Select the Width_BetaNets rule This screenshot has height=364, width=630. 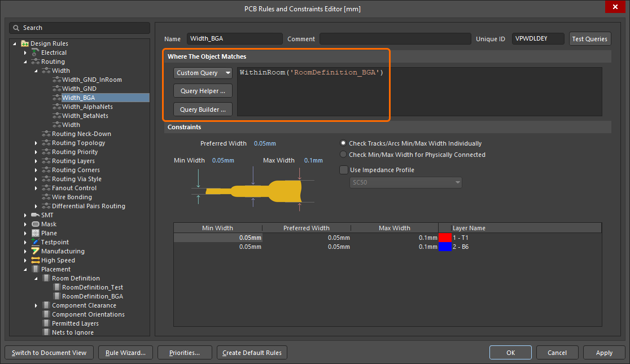point(85,116)
